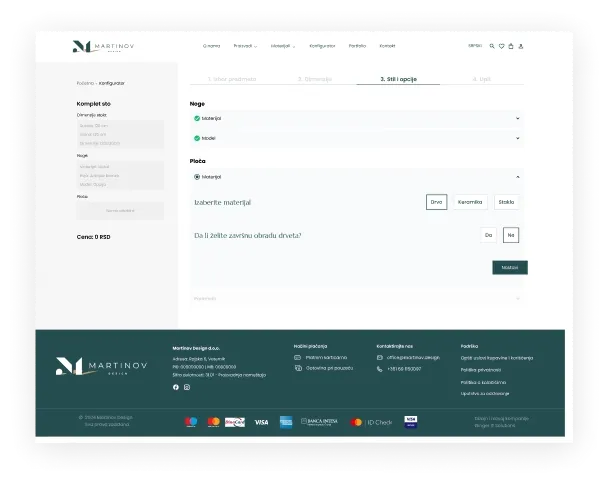Viewport: 609px width, 483px height.
Task: Open the Instagram icon in footer
Action: [187, 387]
